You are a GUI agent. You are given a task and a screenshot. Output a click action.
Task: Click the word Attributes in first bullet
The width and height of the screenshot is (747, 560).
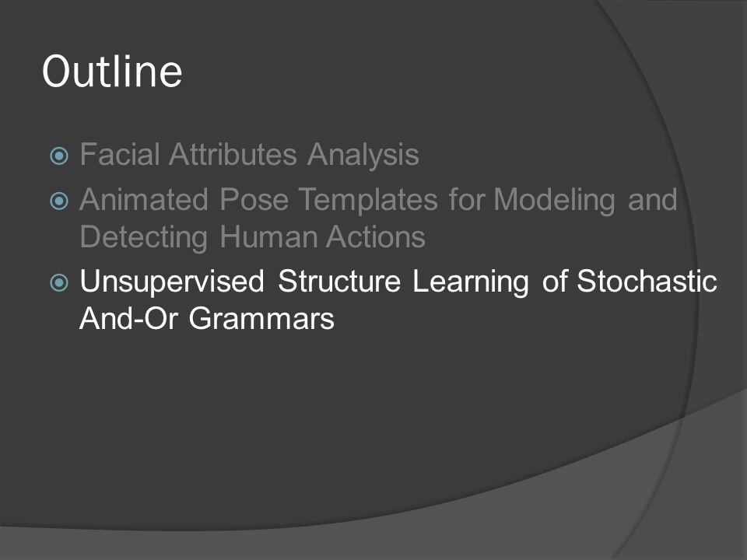click(233, 154)
